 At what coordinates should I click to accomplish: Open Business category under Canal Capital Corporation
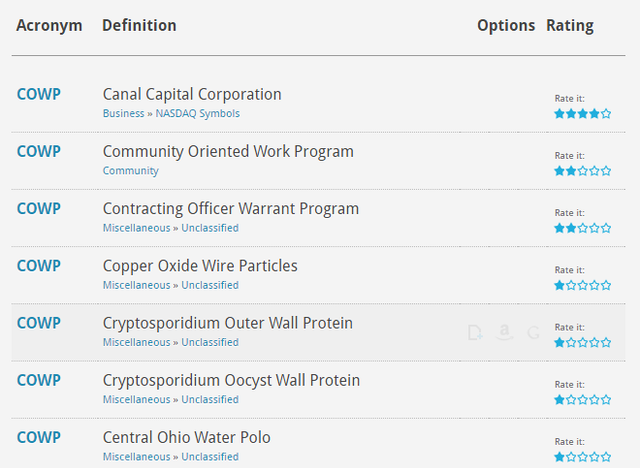pyautogui.click(x=124, y=114)
